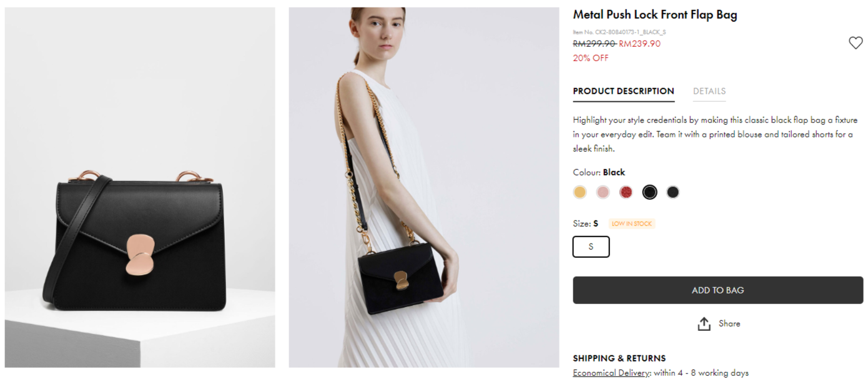868x379 pixels.
Task: Pick the pink colour swatch
Action: (x=603, y=192)
